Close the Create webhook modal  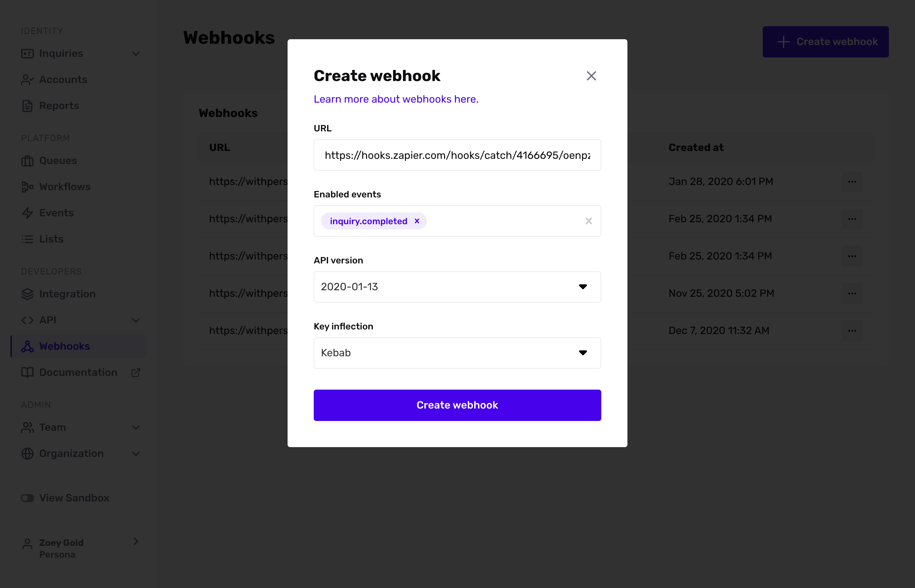coord(590,75)
